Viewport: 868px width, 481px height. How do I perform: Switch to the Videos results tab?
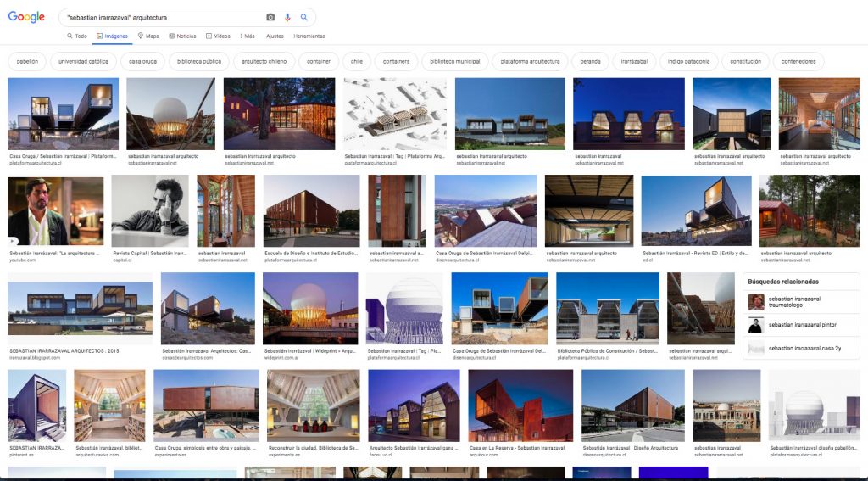218,36
